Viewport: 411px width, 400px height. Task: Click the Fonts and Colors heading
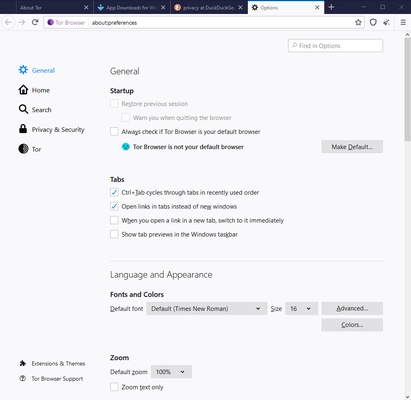(137, 294)
